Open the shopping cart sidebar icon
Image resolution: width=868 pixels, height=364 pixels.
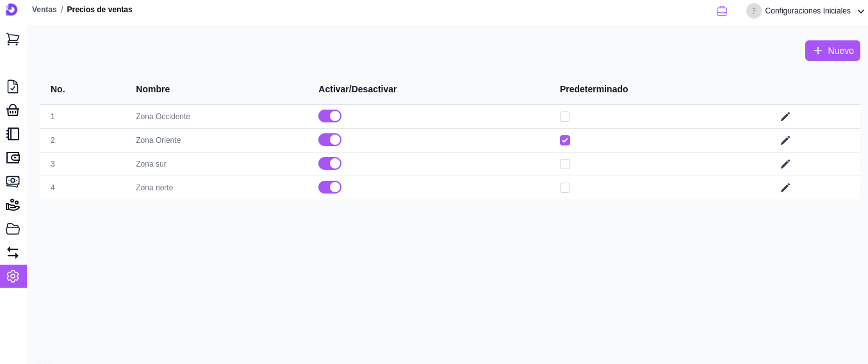click(x=13, y=39)
